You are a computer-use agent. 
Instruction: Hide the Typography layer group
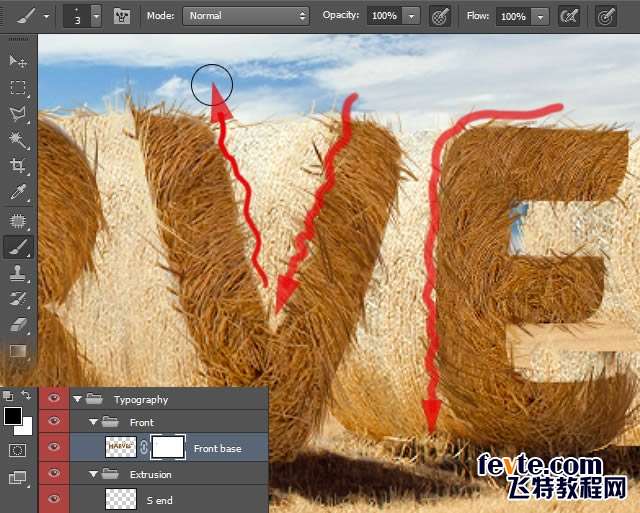tap(54, 399)
